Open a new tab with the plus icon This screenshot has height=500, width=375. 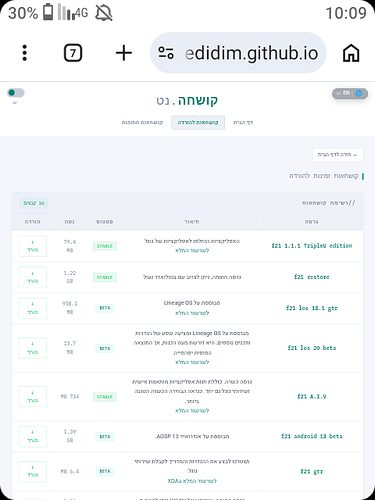pos(124,53)
